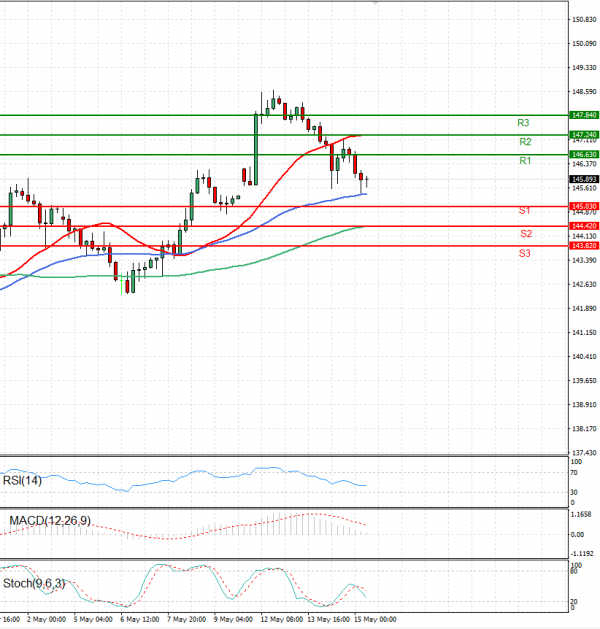This screenshot has height=629, width=600.
Task: Click the 144.420 red price tag
Action: 583,226
